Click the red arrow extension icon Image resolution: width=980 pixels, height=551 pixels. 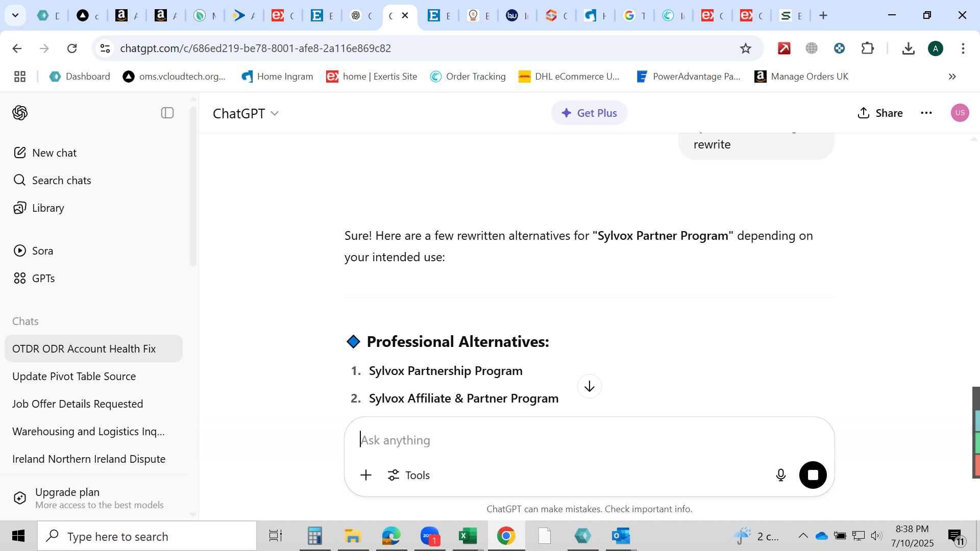784,48
